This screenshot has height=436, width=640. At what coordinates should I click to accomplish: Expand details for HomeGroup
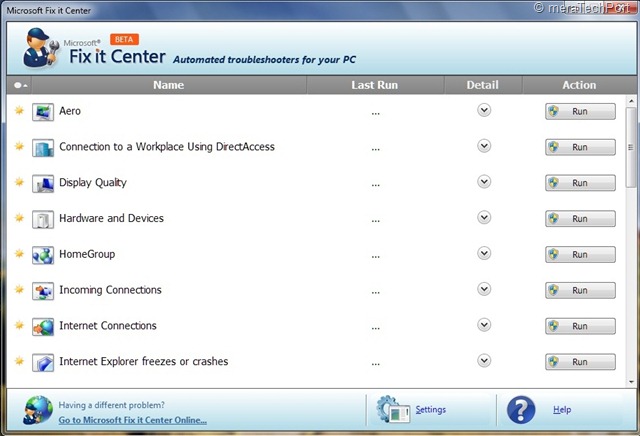coord(484,253)
